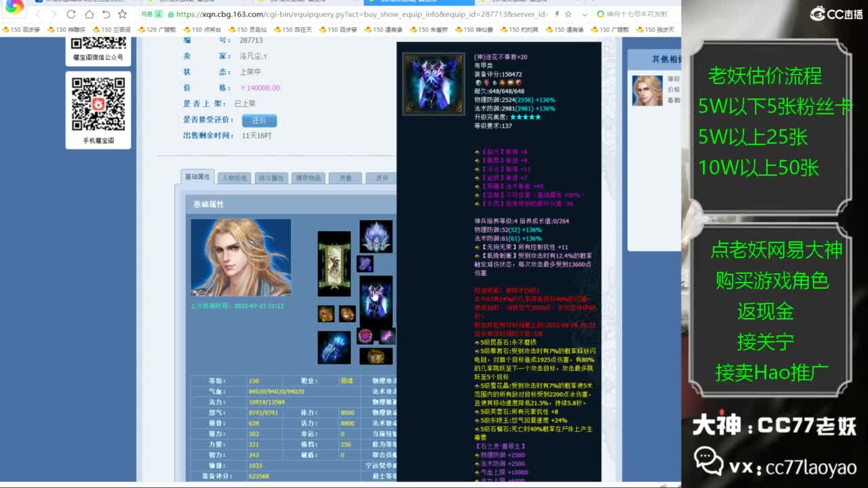868x488 pixels.
Task: Go to the browser home page icon
Action: coord(89,14)
